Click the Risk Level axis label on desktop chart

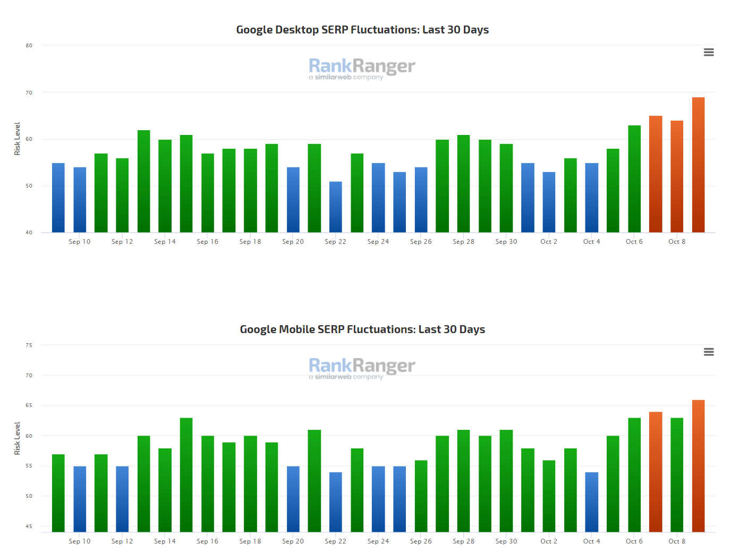coord(17,139)
